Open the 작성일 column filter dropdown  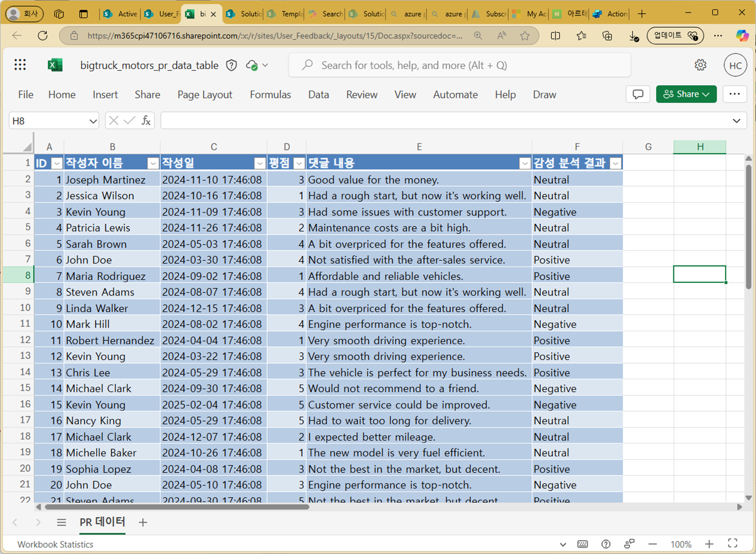260,163
